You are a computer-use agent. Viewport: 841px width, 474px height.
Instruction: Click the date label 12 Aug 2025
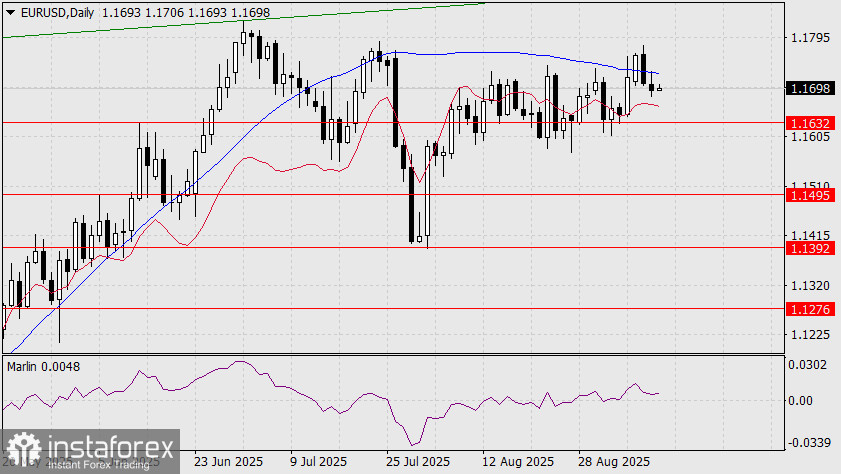[x=518, y=462]
